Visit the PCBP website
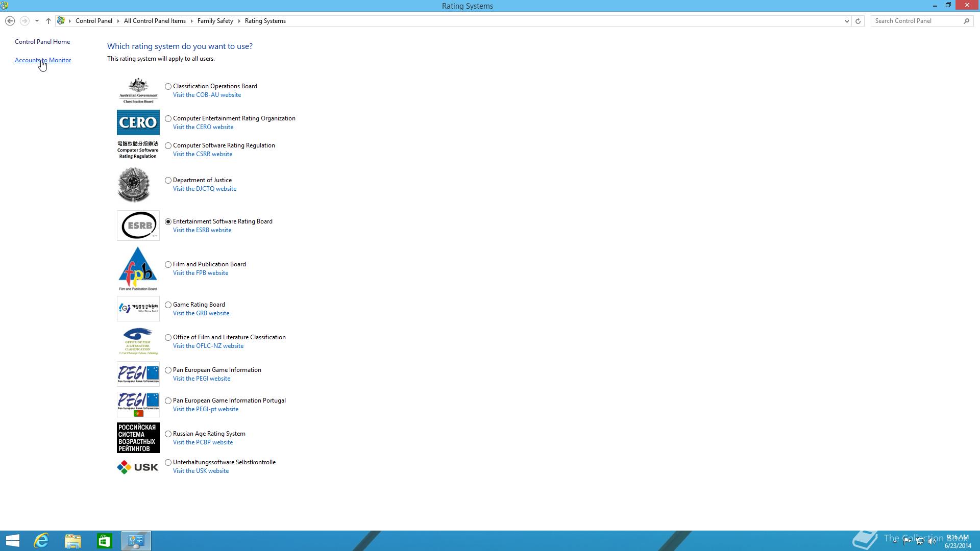This screenshot has width=980, height=551. coord(203,442)
